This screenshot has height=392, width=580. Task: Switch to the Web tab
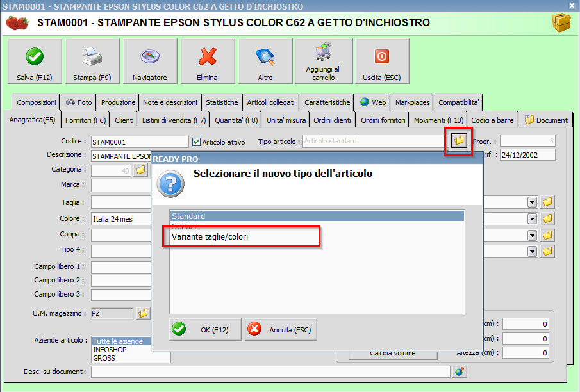372,102
